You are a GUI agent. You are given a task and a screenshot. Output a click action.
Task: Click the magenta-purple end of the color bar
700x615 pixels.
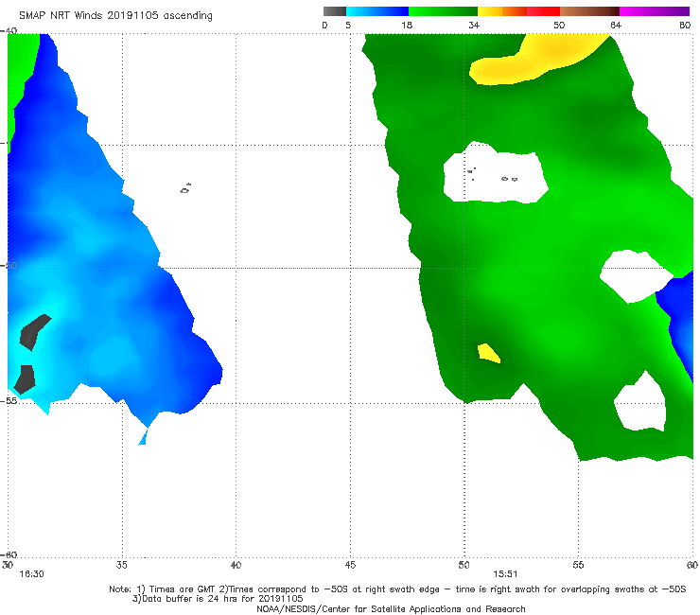coord(655,11)
